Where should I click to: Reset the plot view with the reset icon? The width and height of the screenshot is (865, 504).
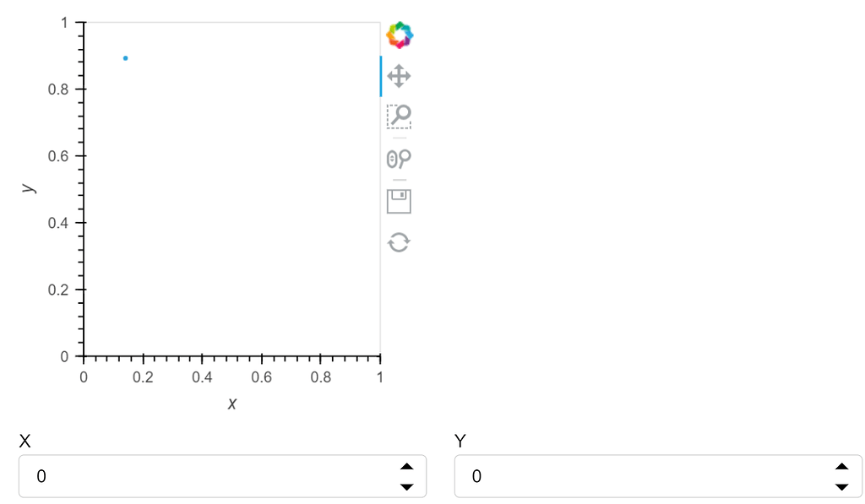[x=398, y=242]
